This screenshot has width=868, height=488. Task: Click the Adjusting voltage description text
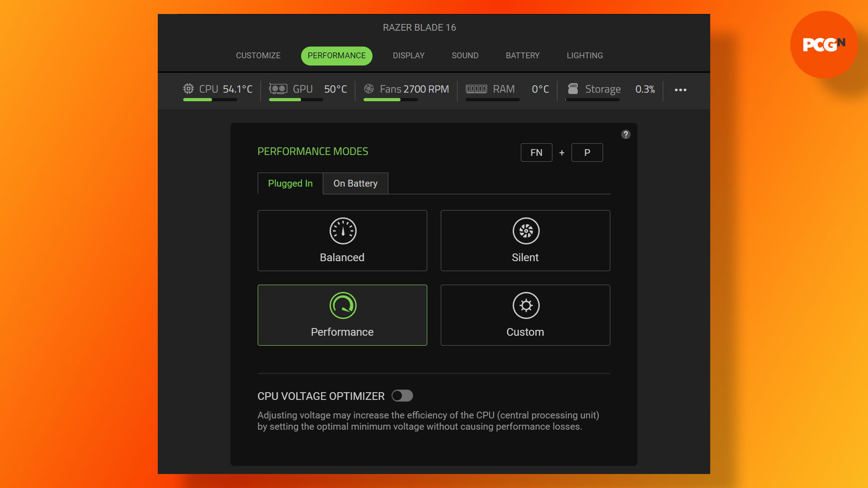click(x=428, y=421)
